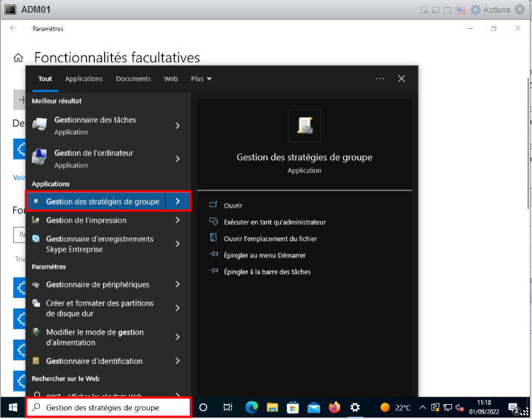Select the Web search tab
The image size is (532, 419).
(170, 79)
